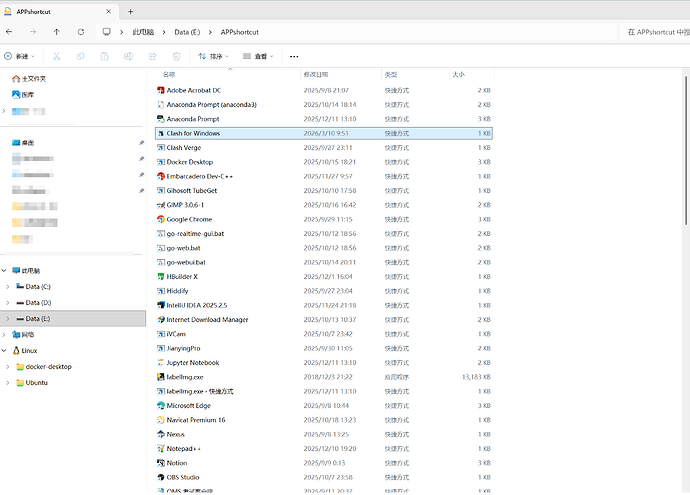
Task: Click APPshortcut in the breadcrumb path
Action: click(239, 32)
